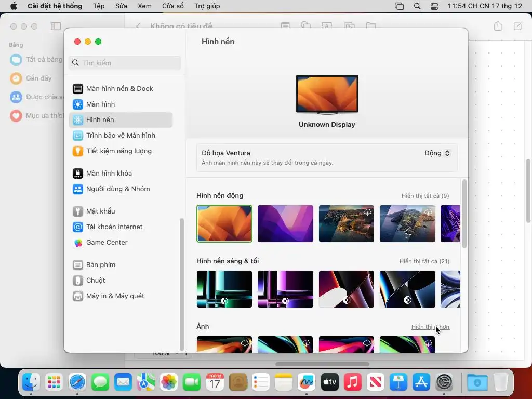Open the Downloads folder in Dock
This screenshot has height=399, width=532.
click(477, 382)
